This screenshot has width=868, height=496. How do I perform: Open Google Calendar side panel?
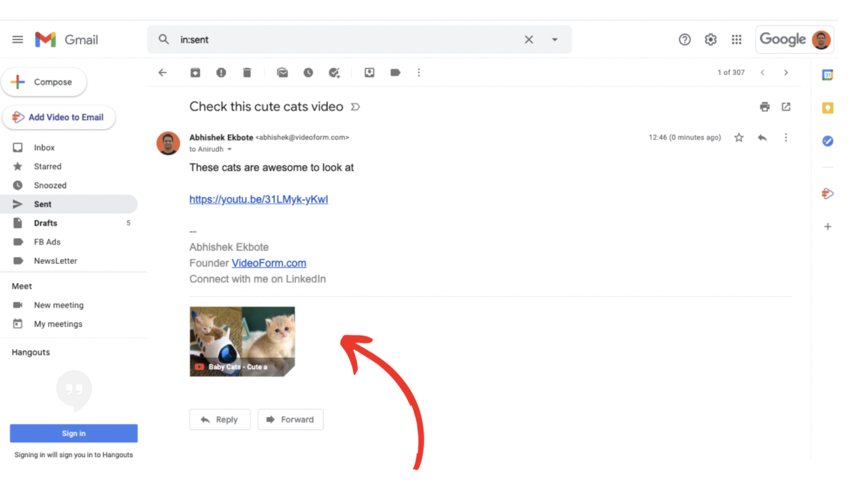tap(828, 75)
